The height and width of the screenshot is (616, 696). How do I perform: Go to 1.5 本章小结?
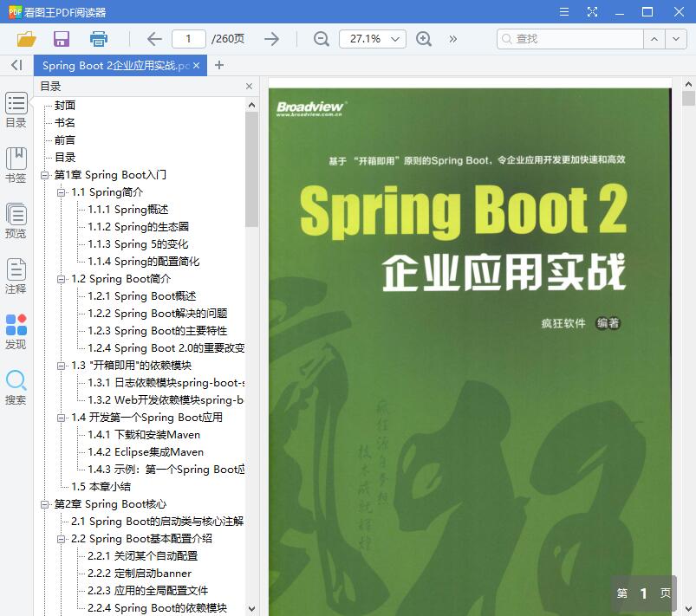point(101,486)
